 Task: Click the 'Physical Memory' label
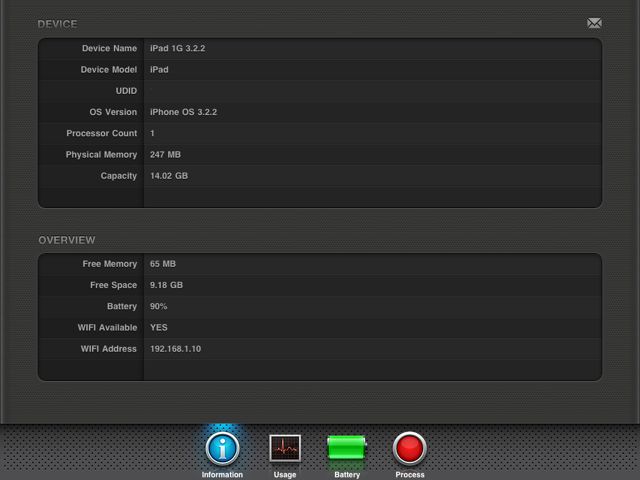pos(101,155)
